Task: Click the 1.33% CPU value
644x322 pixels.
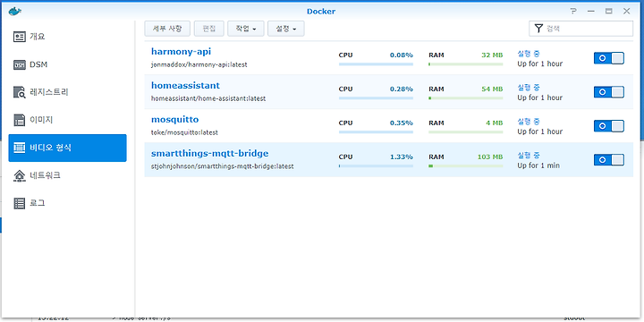Action: point(402,157)
